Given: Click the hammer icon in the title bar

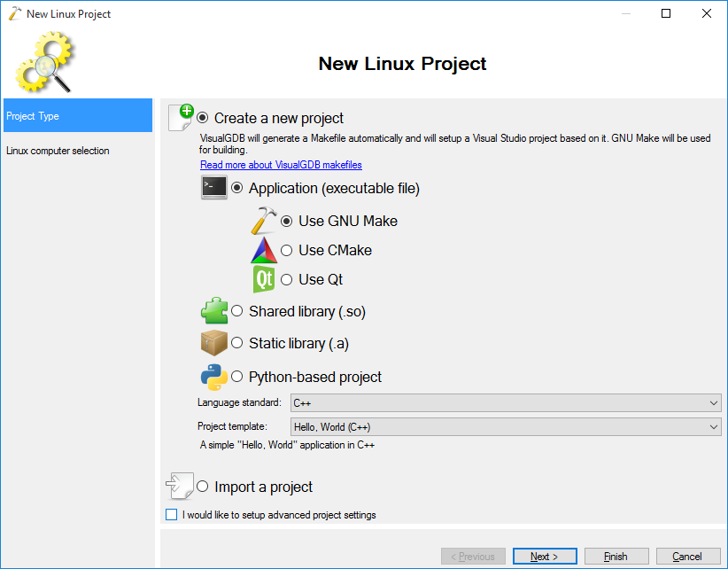Looking at the screenshot, I should pos(15,13).
